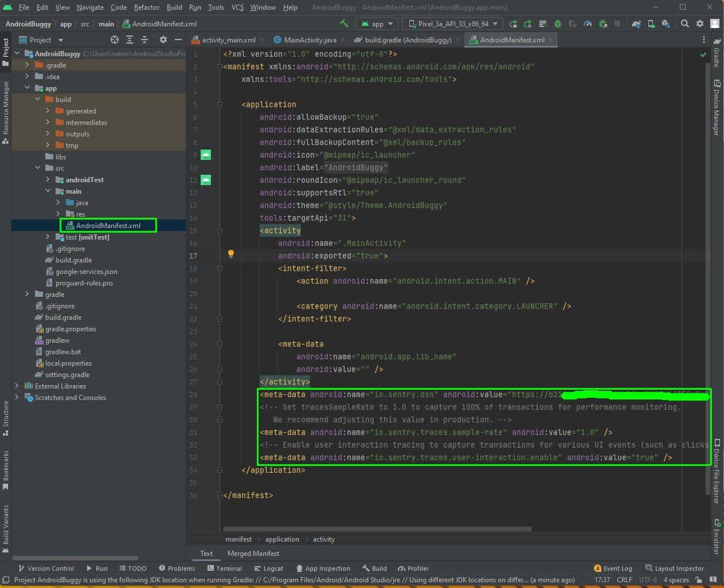The height and width of the screenshot is (588, 724).
Task: Click the Make Project hammer icon
Action: tap(344, 23)
